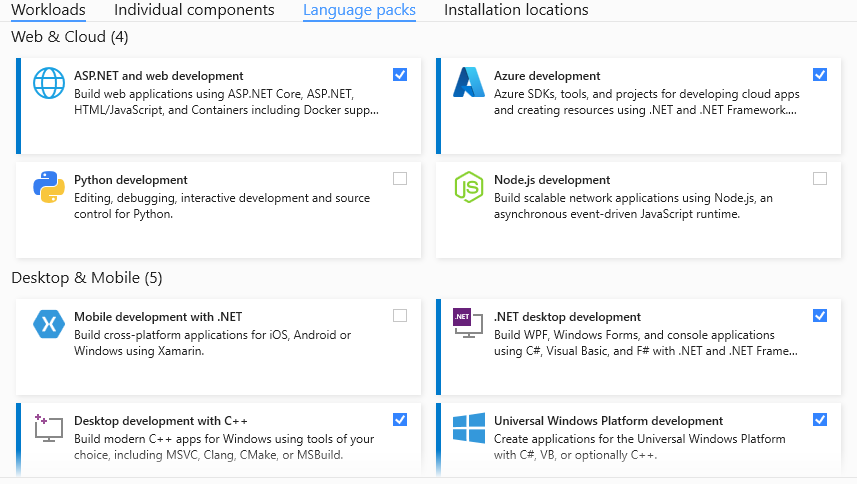
Task: Click the MSVC, Clang, CMake description text
Action: [x=224, y=447]
